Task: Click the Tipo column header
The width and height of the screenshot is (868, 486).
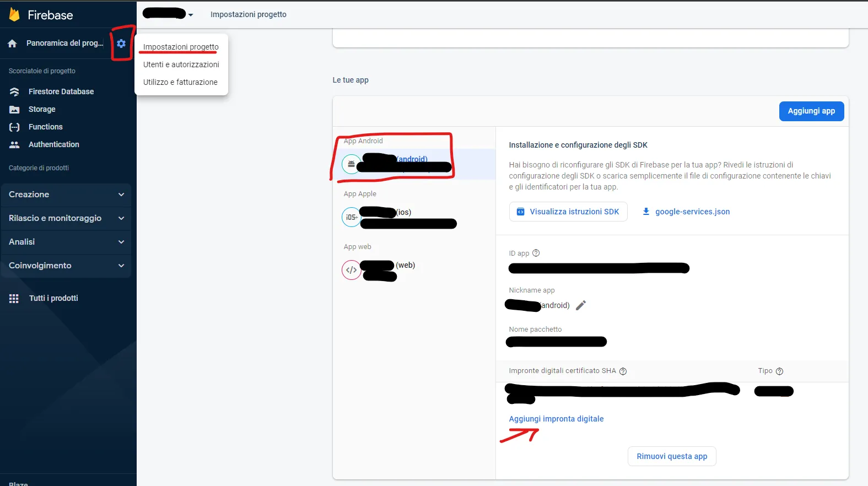Action: click(765, 371)
